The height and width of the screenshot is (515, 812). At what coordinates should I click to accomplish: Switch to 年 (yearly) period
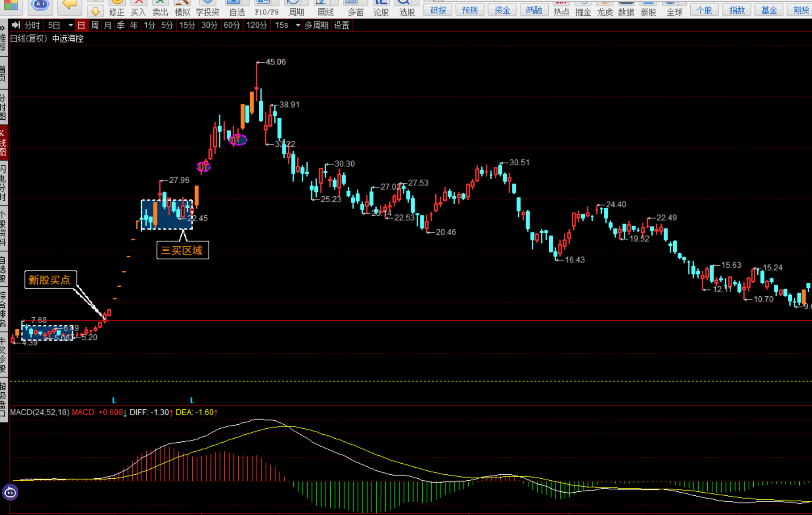pos(134,25)
